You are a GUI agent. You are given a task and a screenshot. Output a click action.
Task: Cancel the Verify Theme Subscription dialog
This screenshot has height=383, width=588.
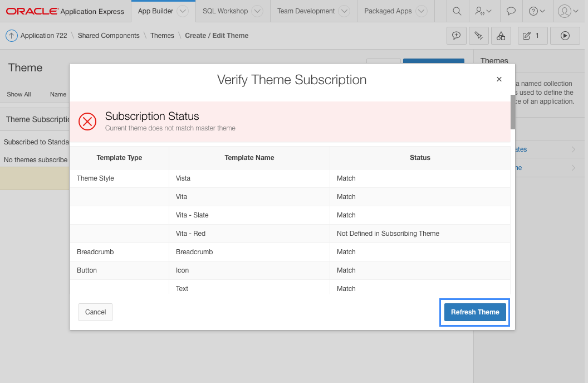click(95, 312)
